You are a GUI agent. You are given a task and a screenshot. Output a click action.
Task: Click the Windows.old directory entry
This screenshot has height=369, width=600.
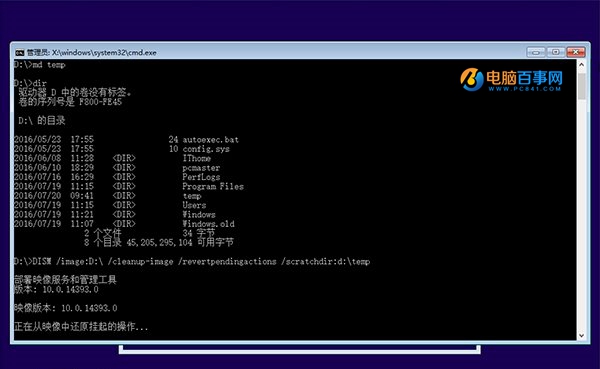pyautogui.click(x=209, y=224)
